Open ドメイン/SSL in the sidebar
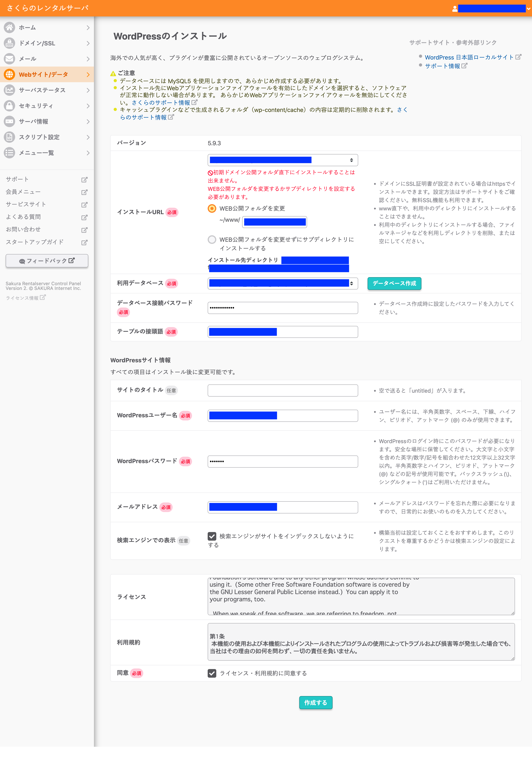The height and width of the screenshot is (763, 532). pos(47,43)
